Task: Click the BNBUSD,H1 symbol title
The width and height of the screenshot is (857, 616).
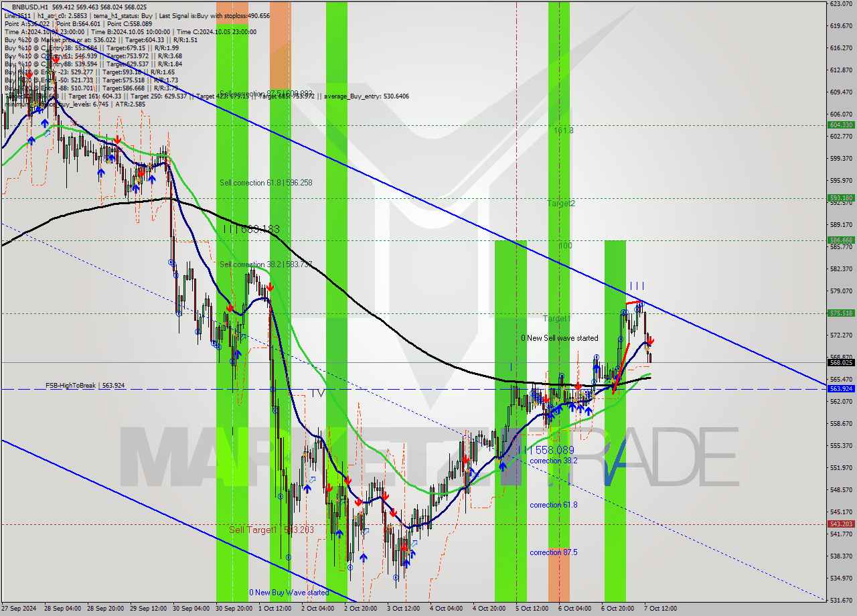Action: (x=29, y=7)
